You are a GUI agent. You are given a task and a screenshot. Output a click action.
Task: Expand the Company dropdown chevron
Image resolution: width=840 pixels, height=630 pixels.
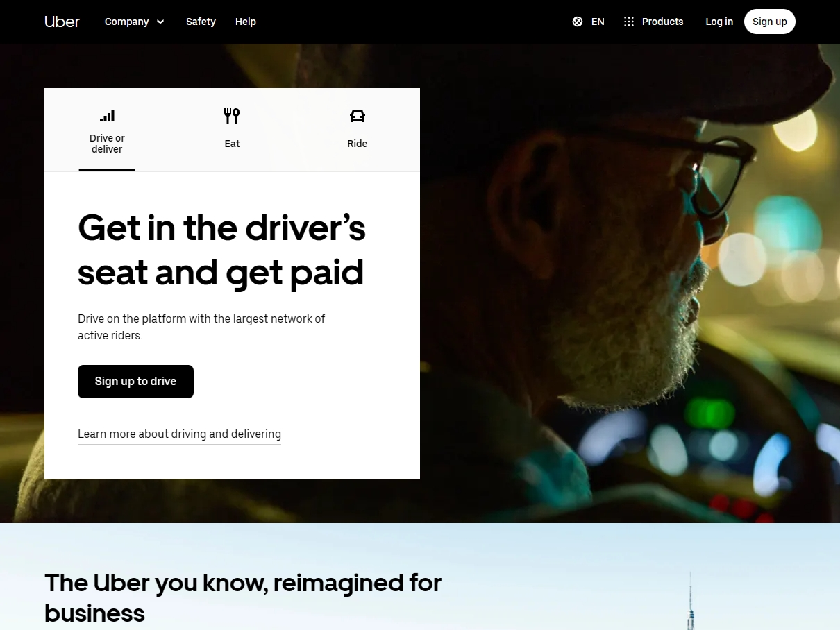[x=160, y=22]
